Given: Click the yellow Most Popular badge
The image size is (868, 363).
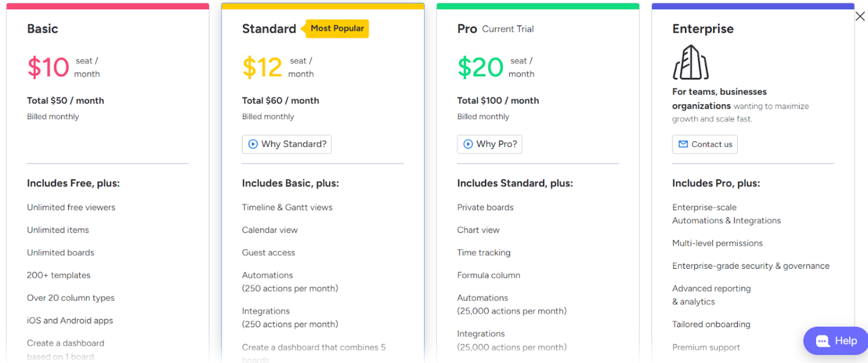Looking at the screenshot, I should (337, 28).
